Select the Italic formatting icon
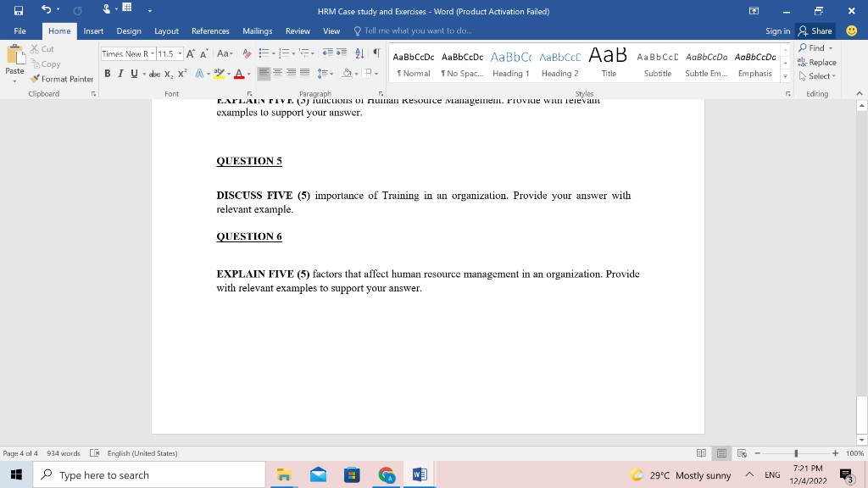This screenshot has height=488, width=868. pos(120,73)
